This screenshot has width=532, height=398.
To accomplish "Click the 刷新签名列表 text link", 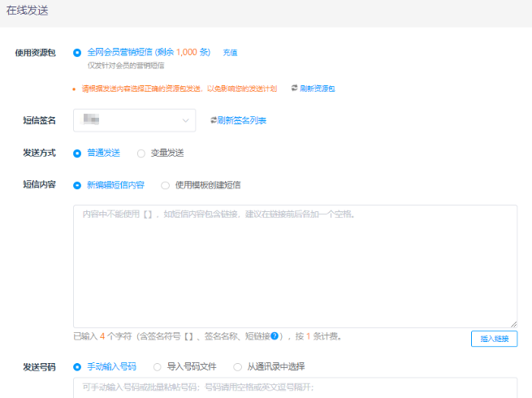I will pyautogui.click(x=242, y=120).
